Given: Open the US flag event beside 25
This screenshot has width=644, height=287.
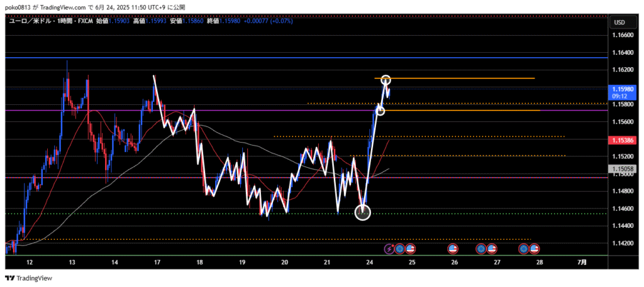Looking at the screenshot, I should [410, 249].
